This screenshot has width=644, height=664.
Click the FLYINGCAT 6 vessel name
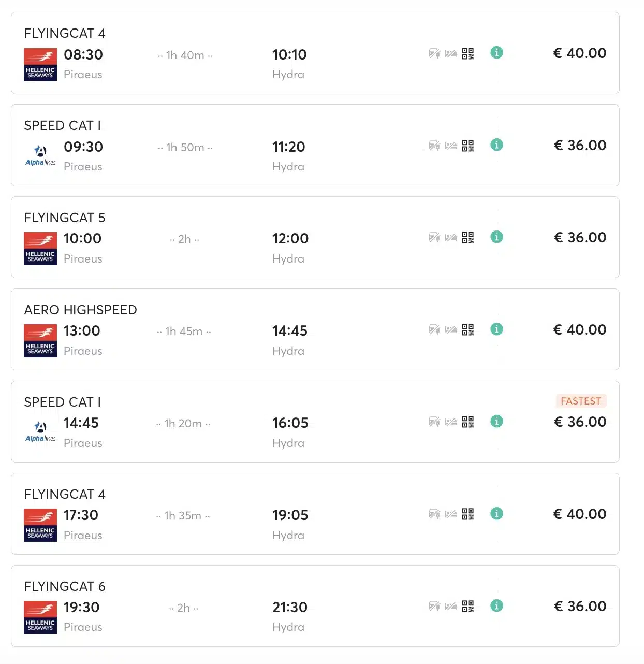coord(65,586)
